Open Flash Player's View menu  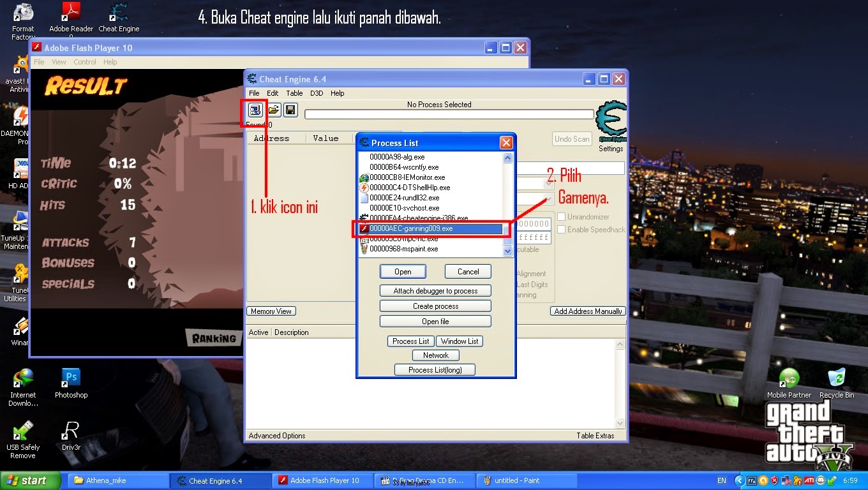coord(59,62)
